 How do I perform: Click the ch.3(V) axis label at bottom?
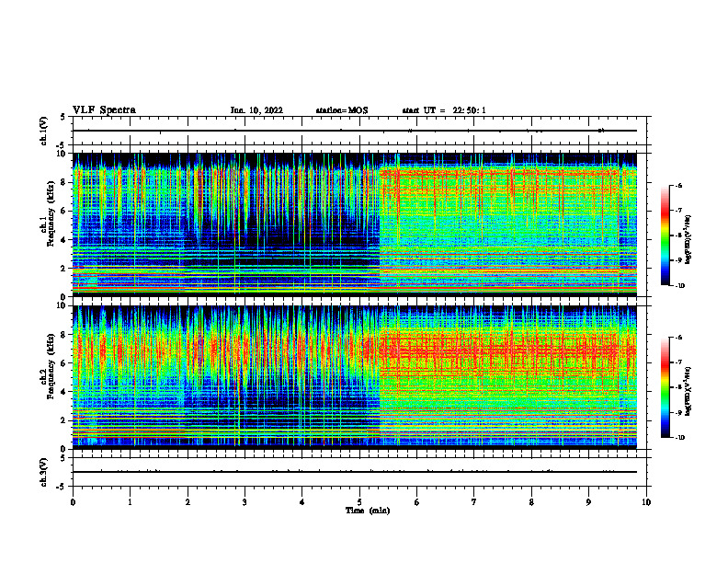pyautogui.click(x=44, y=472)
